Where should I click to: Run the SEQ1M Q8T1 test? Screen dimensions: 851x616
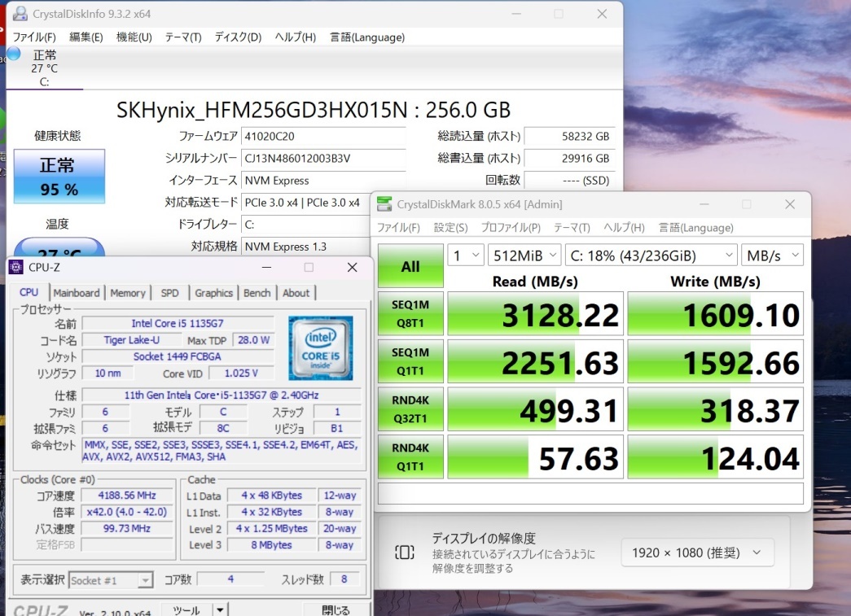(x=410, y=313)
